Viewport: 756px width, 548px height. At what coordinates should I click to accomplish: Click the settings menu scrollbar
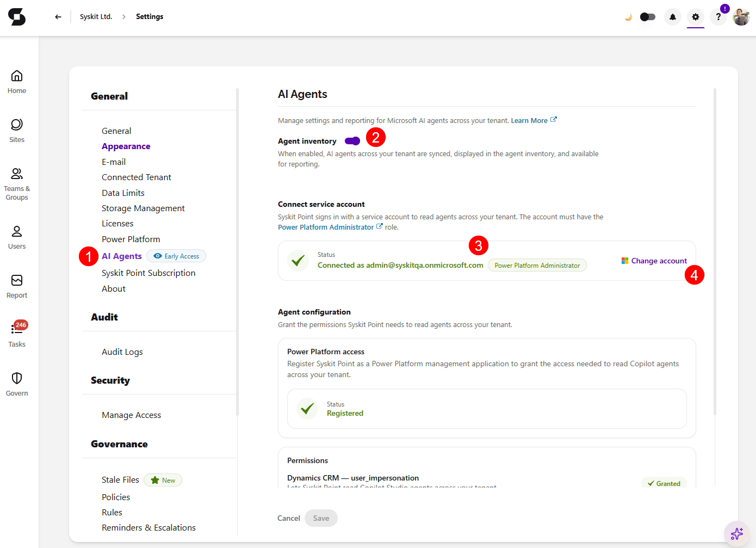(x=238, y=251)
